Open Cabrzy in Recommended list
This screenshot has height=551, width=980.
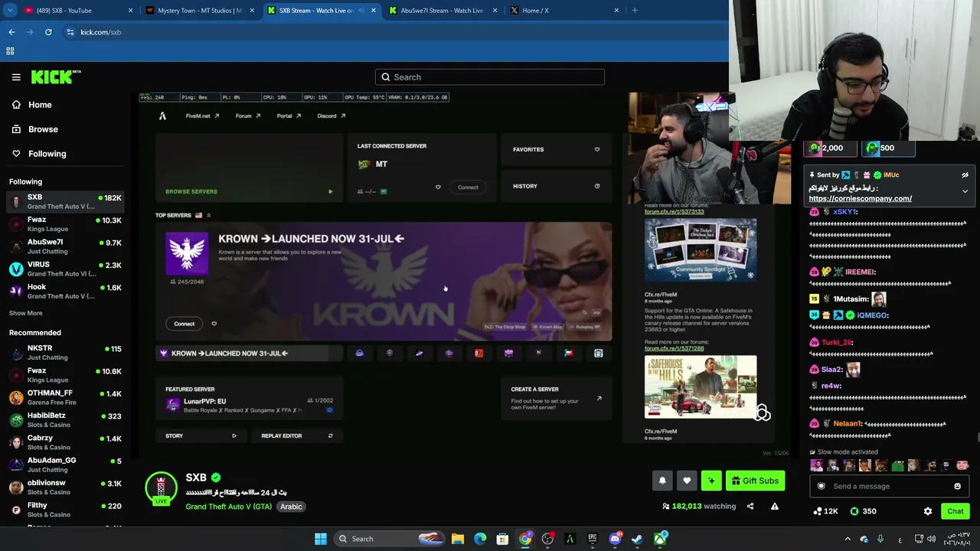tap(65, 442)
